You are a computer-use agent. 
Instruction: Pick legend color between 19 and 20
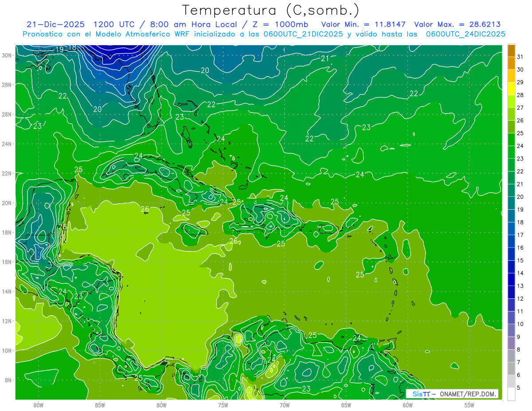511,204
